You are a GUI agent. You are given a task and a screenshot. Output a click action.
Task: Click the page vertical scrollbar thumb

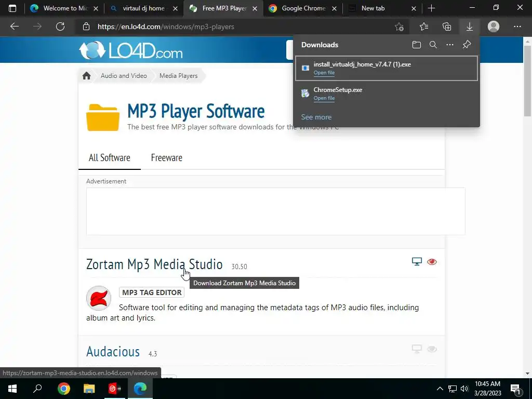click(x=527, y=81)
